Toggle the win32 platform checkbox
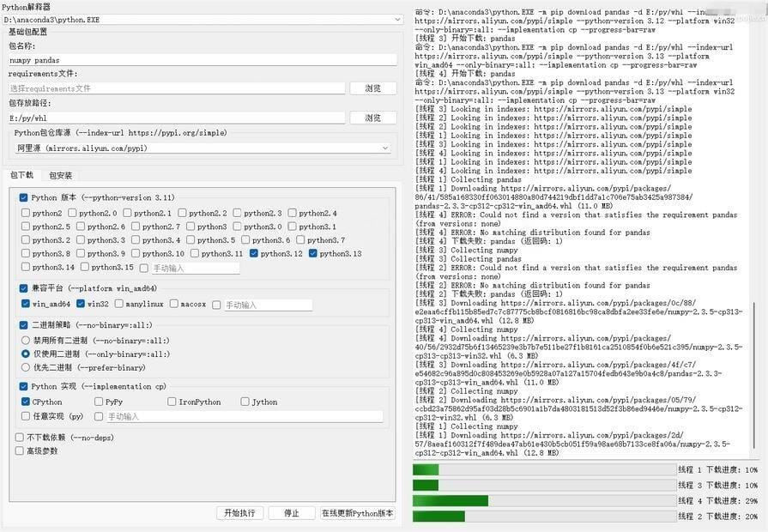This screenshot has height=532, width=768. pos(81,305)
